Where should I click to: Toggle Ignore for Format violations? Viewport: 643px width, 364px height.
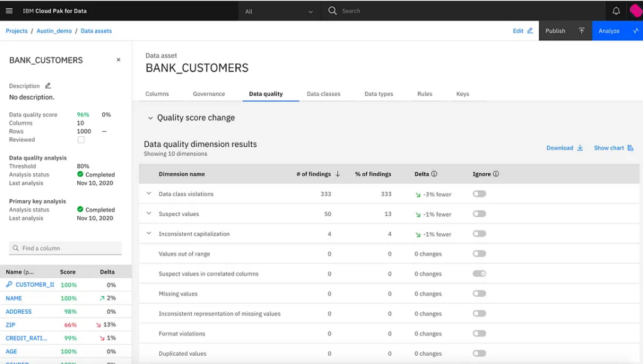click(479, 333)
